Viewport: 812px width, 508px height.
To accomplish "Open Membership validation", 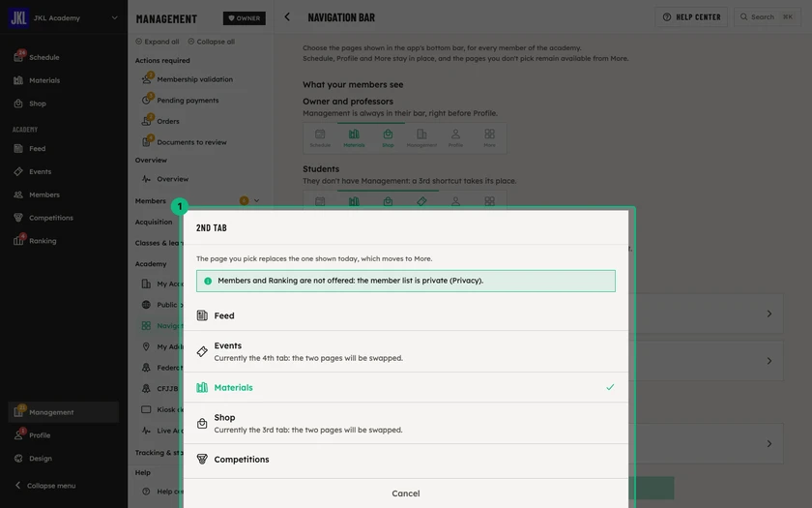I will point(194,79).
